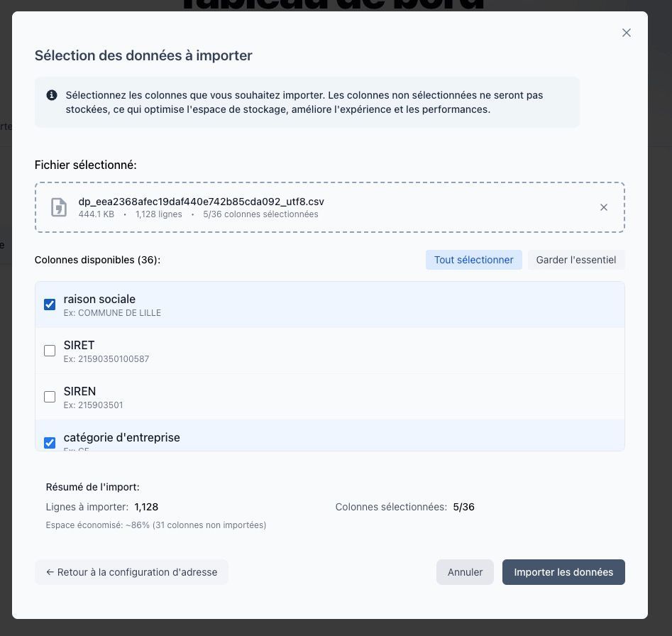Return to address configuration
Viewport: 672px width, 636px height.
[x=131, y=572]
